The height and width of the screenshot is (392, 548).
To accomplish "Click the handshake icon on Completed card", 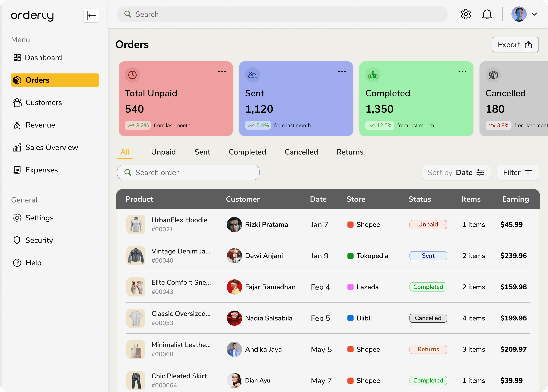I will (373, 75).
